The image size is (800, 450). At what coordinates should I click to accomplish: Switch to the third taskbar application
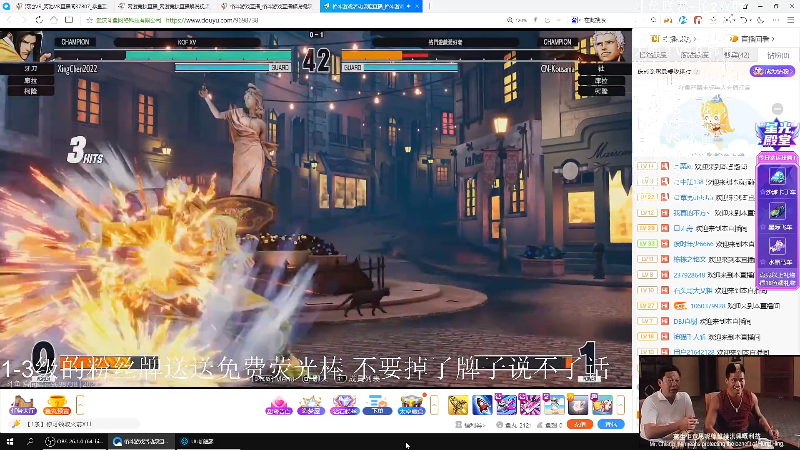(209, 441)
